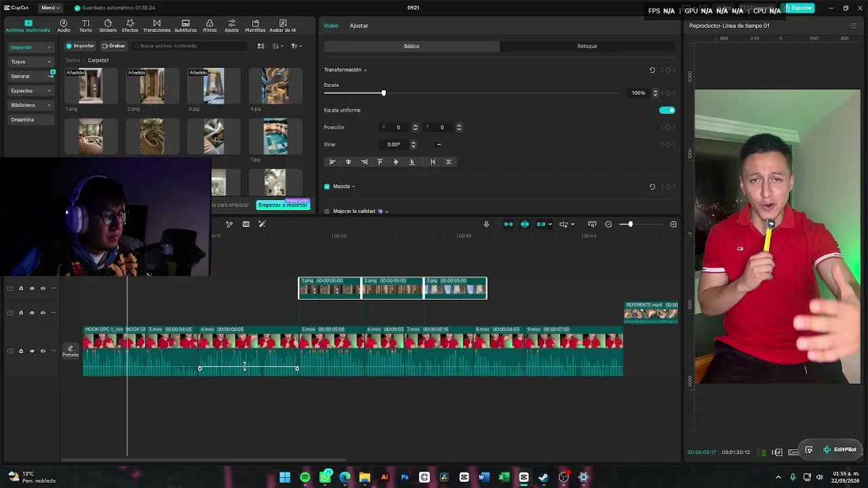Open the Stickers panel
Viewport: 868px width, 488px height.
click(108, 26)
